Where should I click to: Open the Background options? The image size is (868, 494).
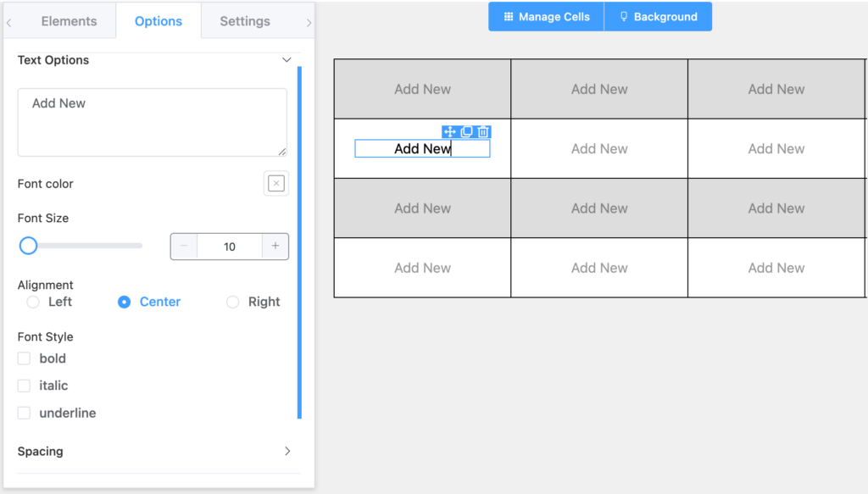click(x=658, y=17)
